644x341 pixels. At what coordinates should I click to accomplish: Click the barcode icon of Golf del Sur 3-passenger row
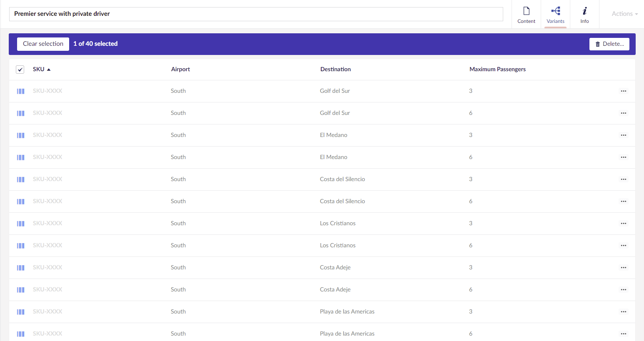click(21, 91)
